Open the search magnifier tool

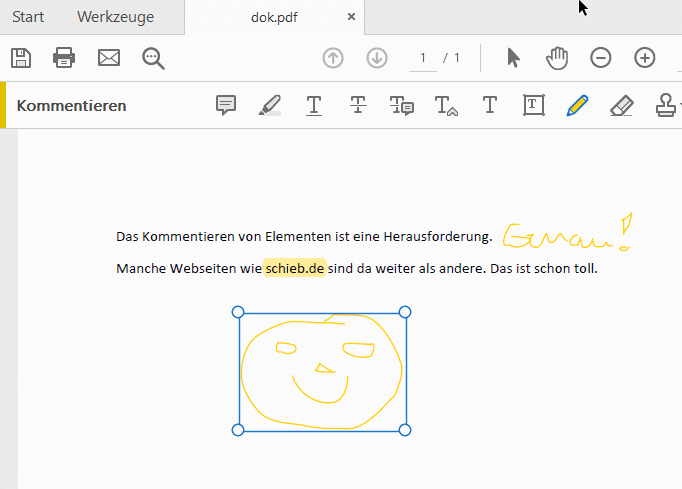pyautogui.click(x=153, y=58)
